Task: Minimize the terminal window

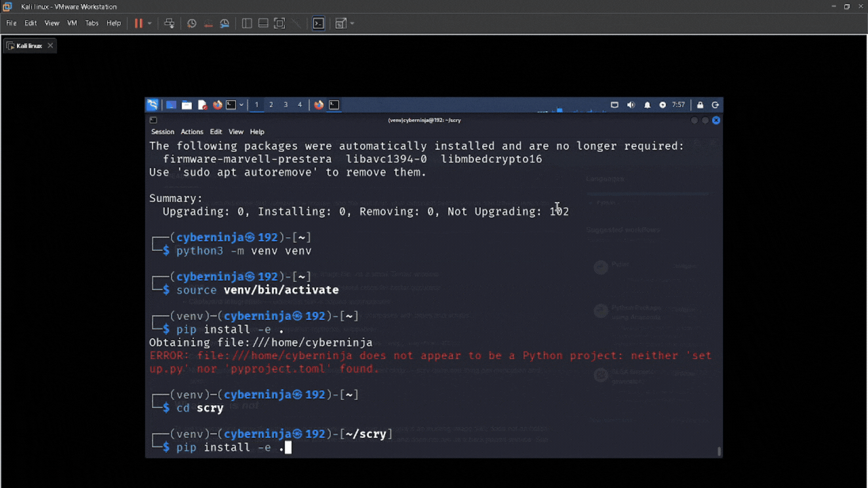Action: click(694, 120)
